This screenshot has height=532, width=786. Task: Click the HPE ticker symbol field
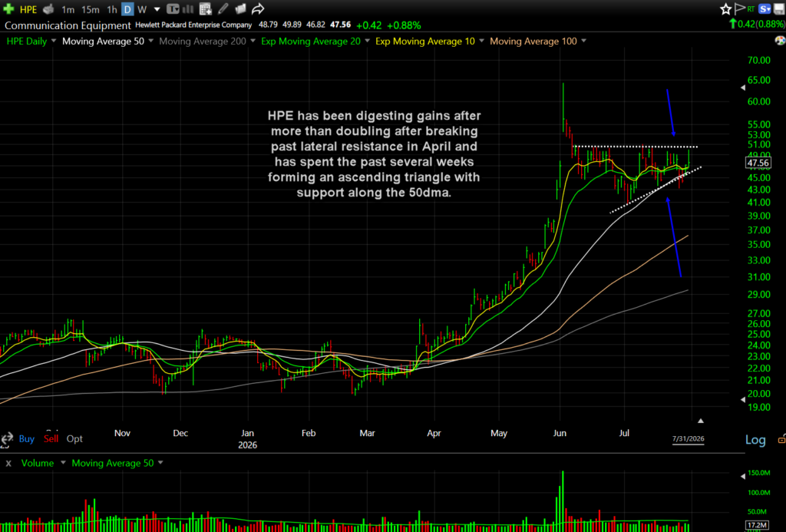[28, 9]
